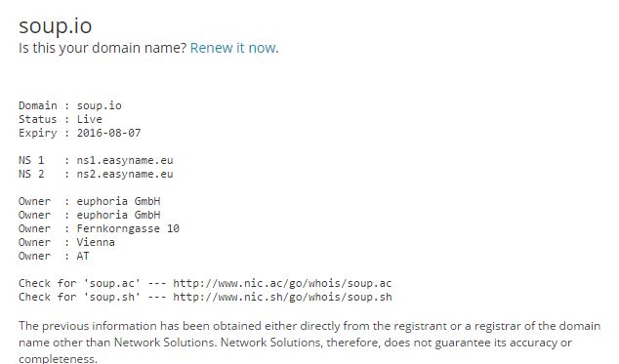Viewport: 619px width, 364px height.
Task: Click the expiry date 2016-08-07
Action: point(108,133)
